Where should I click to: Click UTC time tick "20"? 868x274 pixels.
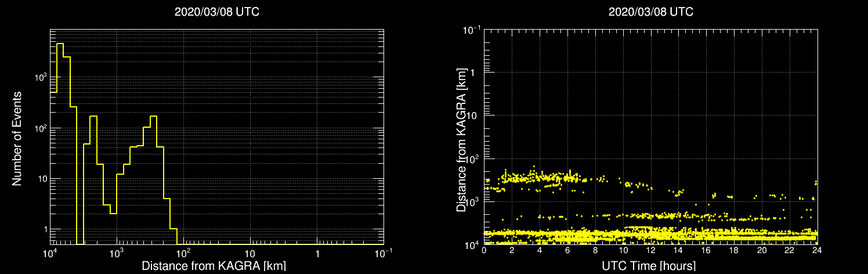click(761, 250)
